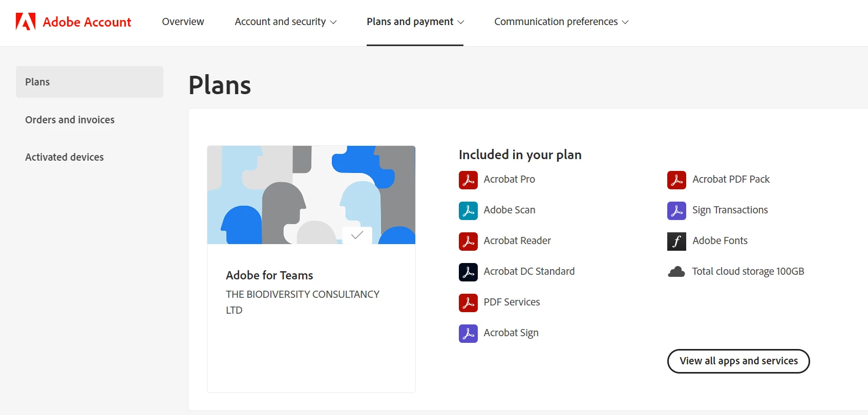868x415 pixels.
Task: Expand the Account and security chevron
Action: pos(333,22)
